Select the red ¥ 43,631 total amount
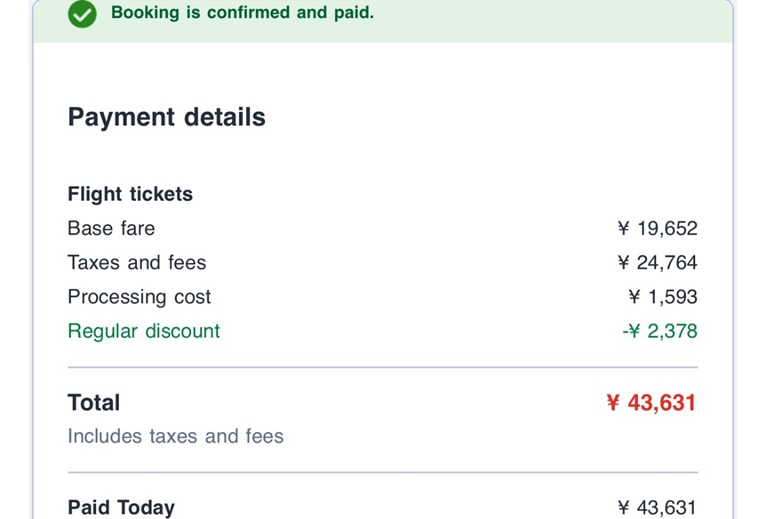This screenshot has height=519, width=766. point(651,403)
